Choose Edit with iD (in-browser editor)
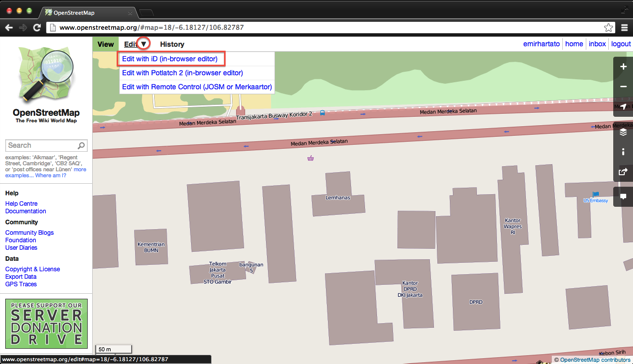The width and height of the screenshot is (633, 364). [x=170, y=59]
